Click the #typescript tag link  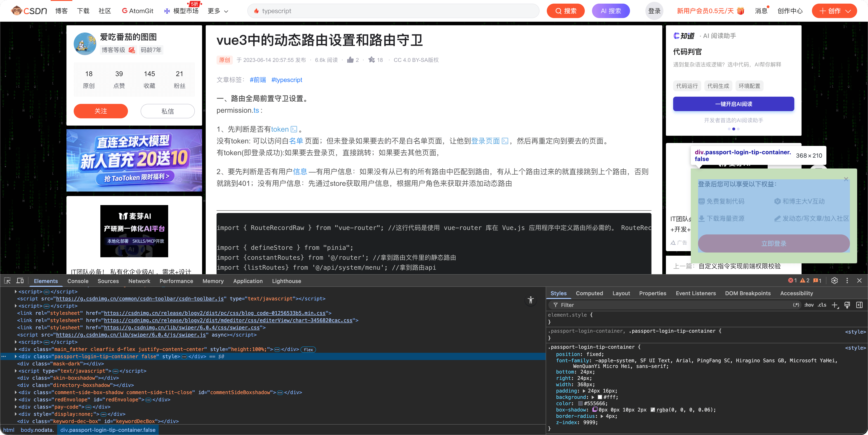[x=287, y=80]
